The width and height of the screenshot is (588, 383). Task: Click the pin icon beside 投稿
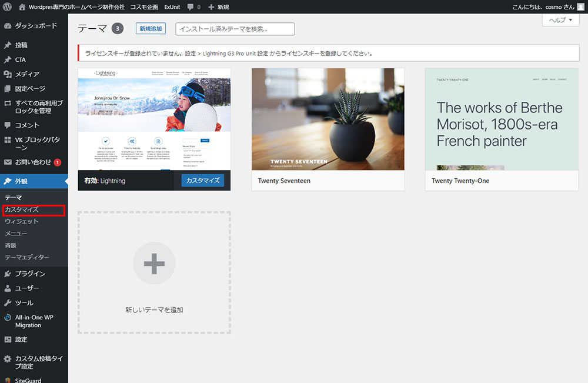8,45
